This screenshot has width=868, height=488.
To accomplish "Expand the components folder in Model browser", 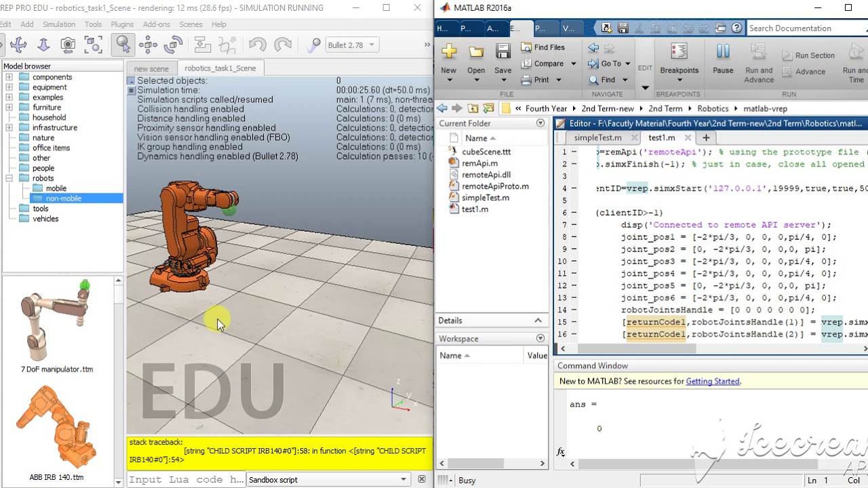I will click(x=9, y=77).
